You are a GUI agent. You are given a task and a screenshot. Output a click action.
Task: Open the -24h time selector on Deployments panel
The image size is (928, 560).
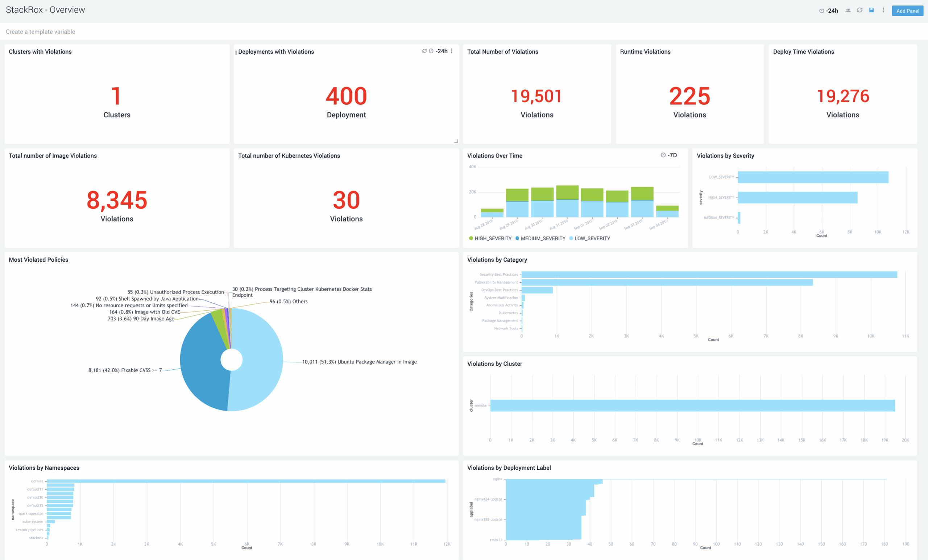click(x=442, y=51)
